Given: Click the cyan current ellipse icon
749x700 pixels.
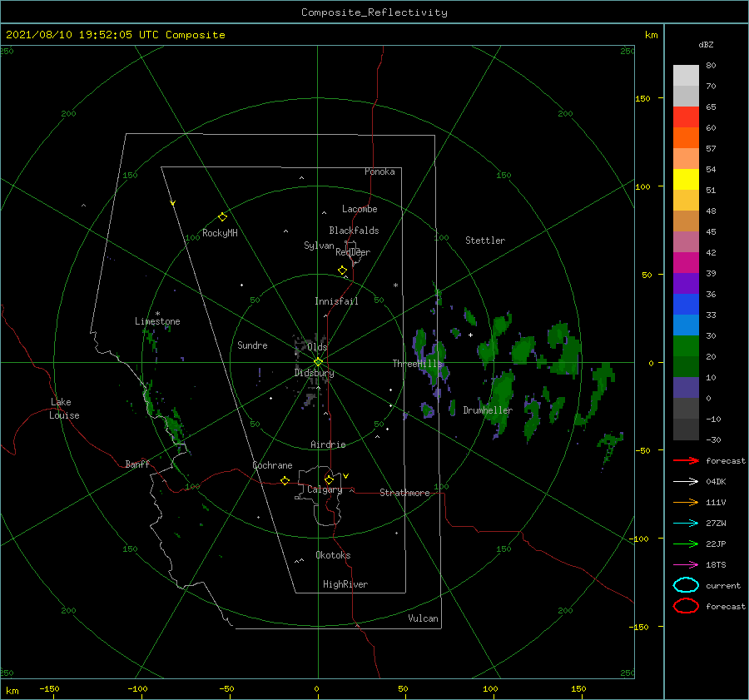Looking at the screenshot, I should click(686, 585).
